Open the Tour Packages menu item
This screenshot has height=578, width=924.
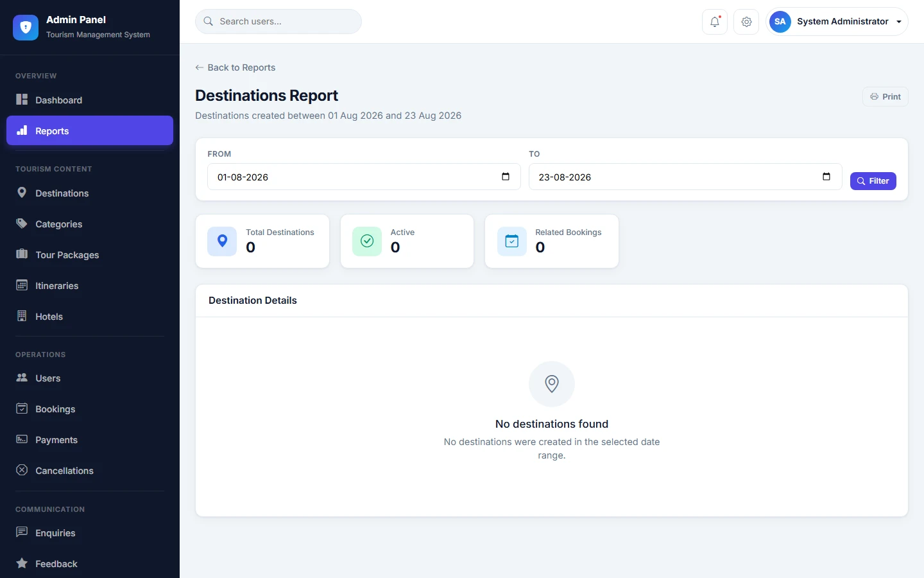click(x=90, y=255)
